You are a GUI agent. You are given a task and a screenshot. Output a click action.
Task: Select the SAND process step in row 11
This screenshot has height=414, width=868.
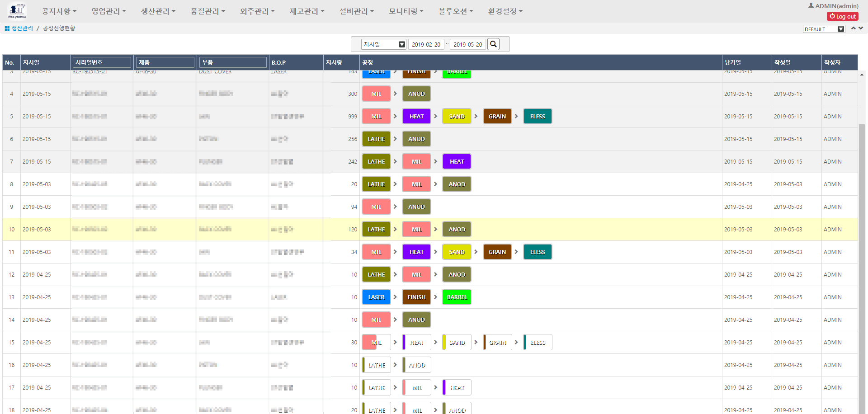457,252
